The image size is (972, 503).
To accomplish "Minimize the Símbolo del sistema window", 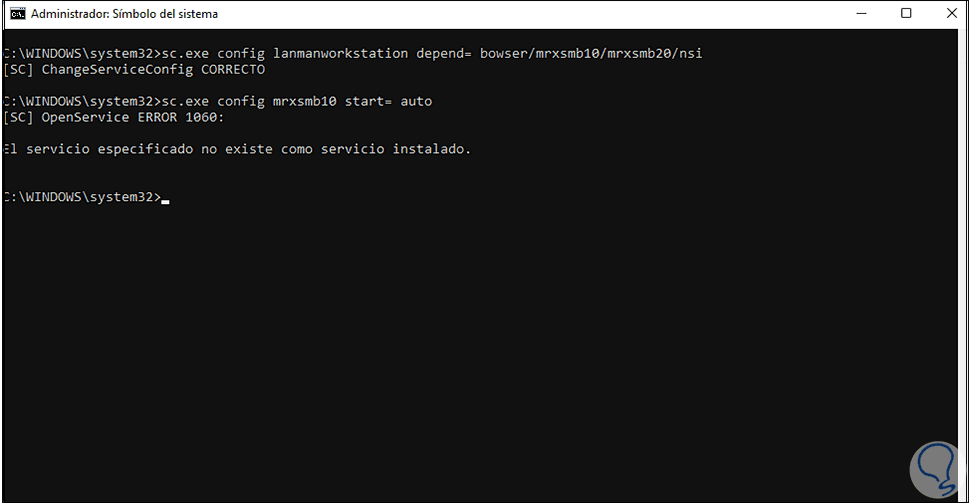I will click(859, 14).
